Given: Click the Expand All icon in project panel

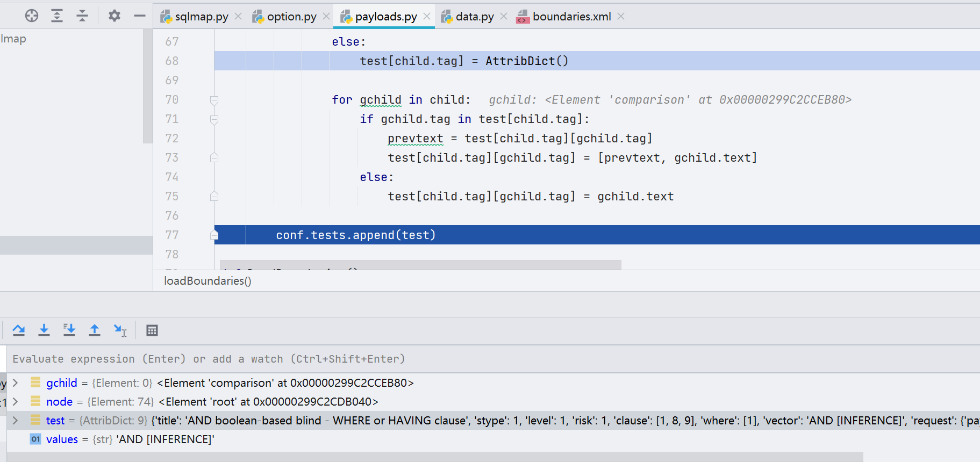Looking at the screenshot, I should pos(57,16).
